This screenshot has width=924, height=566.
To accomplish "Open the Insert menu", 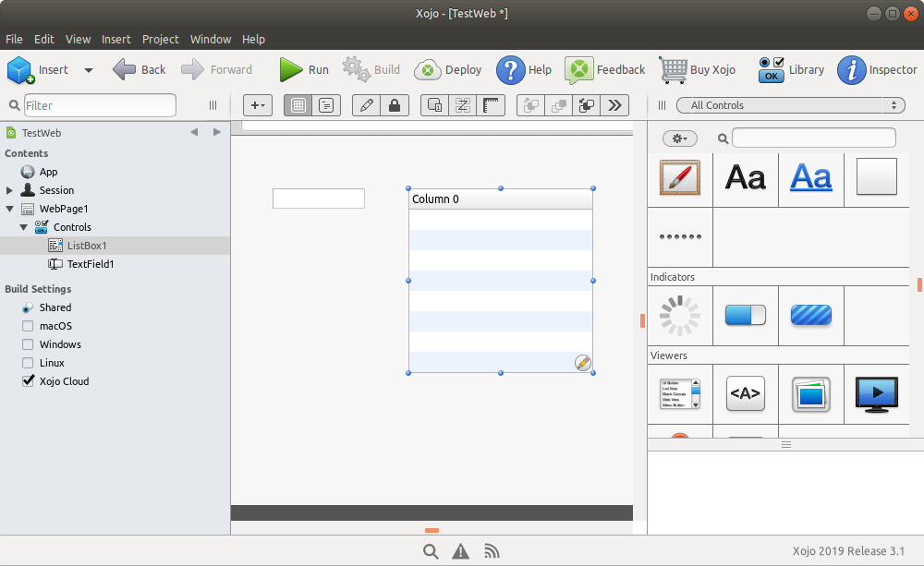I will [x=116, y=40].
